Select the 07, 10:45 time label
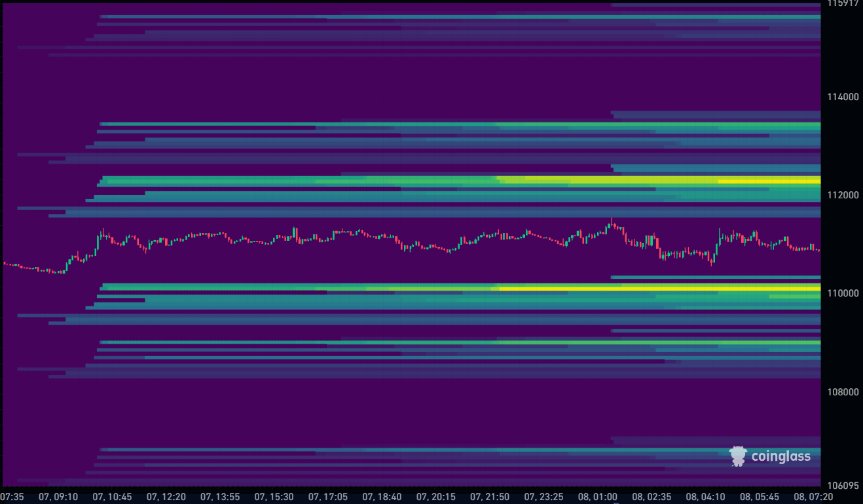 112,497
